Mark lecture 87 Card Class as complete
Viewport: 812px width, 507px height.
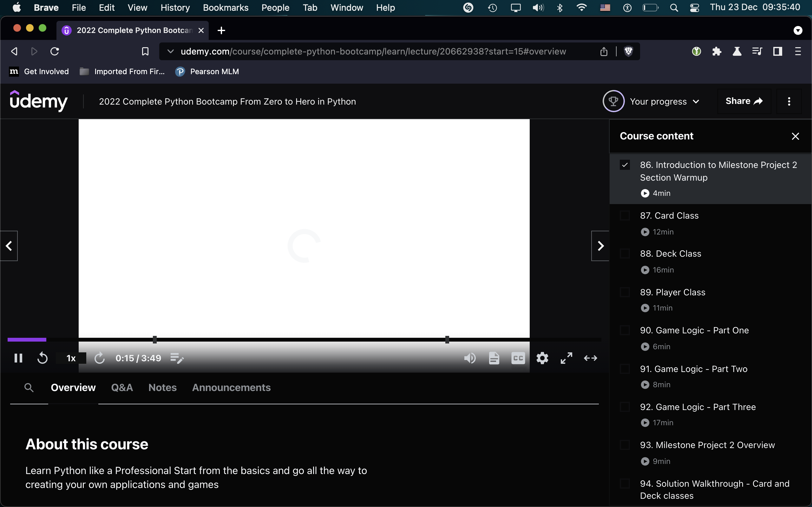(x=625, y=215)
